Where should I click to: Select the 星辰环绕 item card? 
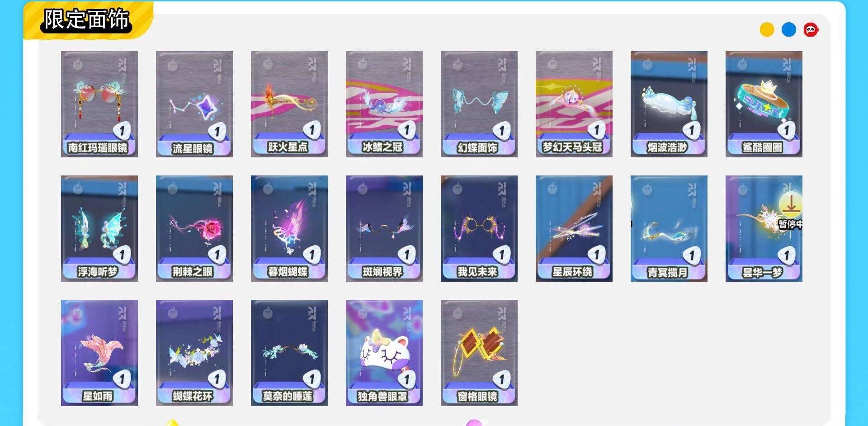pyautogui.click(x=574, y=228)
